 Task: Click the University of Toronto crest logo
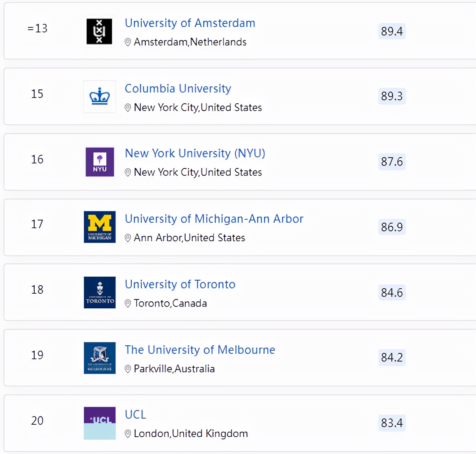coord(100,293)
